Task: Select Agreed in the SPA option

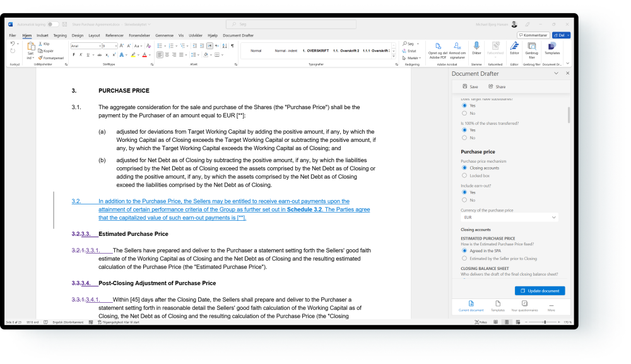Action: [x=464, y=251]
